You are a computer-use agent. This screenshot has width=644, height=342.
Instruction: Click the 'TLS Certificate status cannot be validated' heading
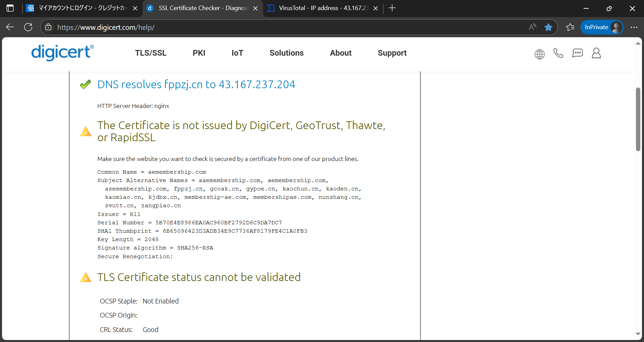199,277
